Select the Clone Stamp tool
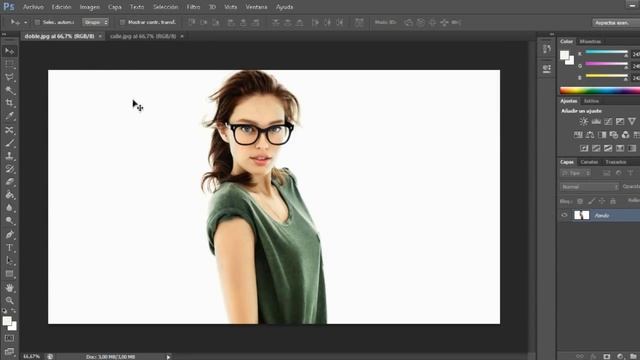This screenshot has width=640, height=360. click(x=9, y=156)
